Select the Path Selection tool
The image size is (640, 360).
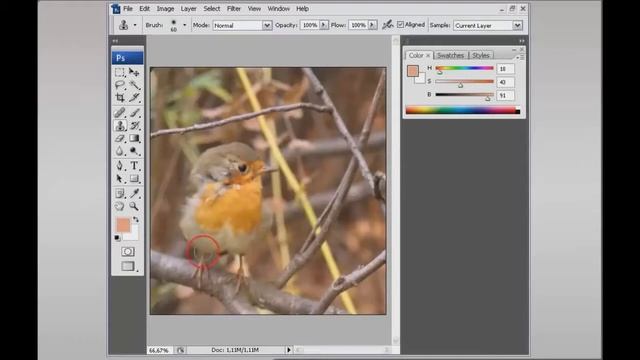(120, 179)
